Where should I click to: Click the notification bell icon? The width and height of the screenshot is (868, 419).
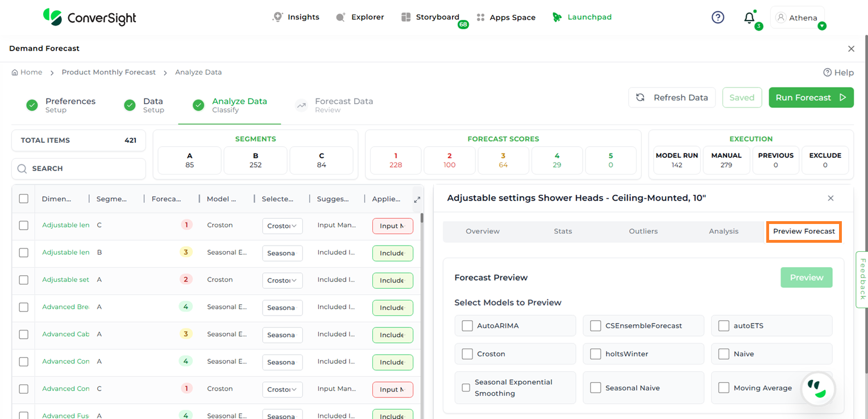pyautogui.click(x=749, y=18)
